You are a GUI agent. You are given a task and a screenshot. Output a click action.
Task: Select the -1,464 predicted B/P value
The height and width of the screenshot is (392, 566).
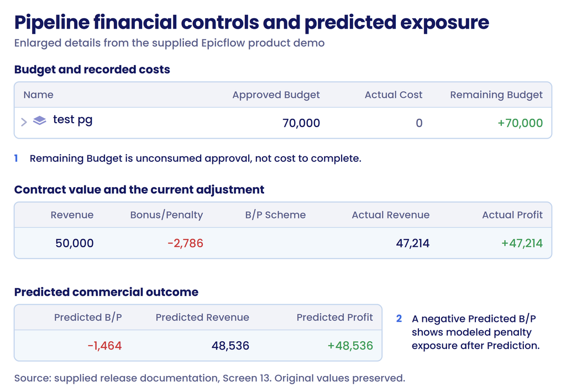[x=104, y=346]
